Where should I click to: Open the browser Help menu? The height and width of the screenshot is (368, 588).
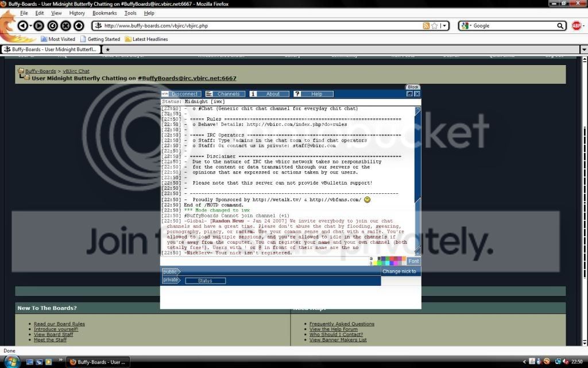149,13
